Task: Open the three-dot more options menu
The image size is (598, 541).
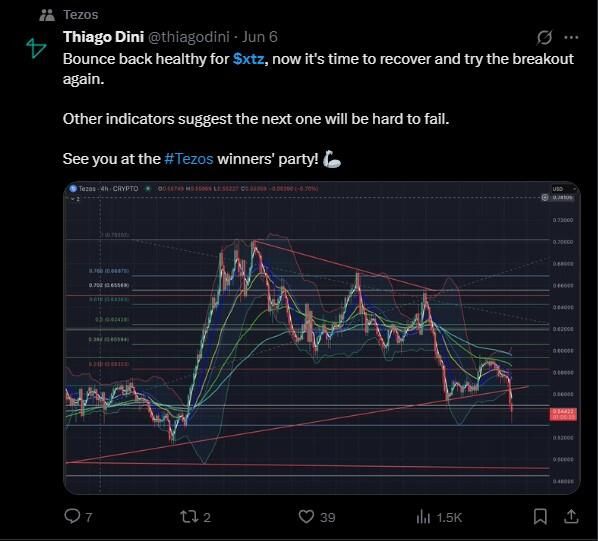Action: coord(571,37)
